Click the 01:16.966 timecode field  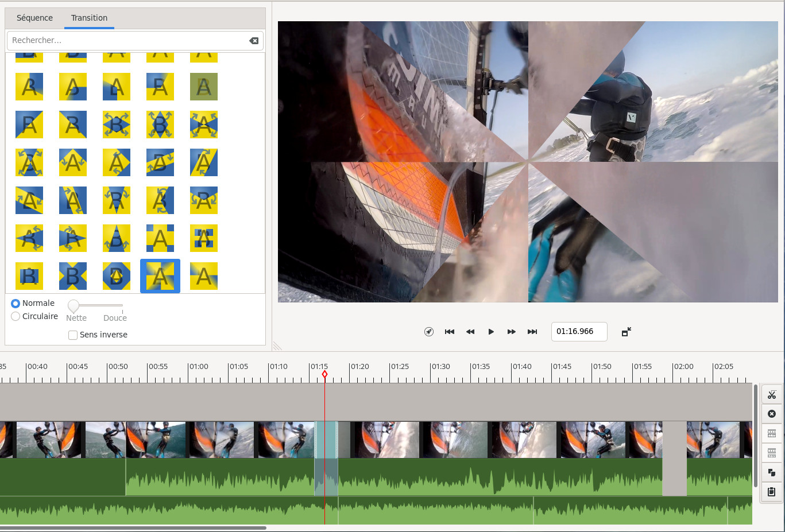pyautogui.click(x=579, y=332)
